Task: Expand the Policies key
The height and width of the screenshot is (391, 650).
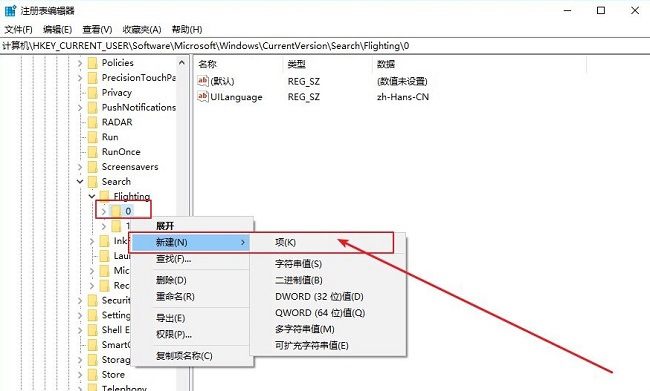Action: click(80, 63)
